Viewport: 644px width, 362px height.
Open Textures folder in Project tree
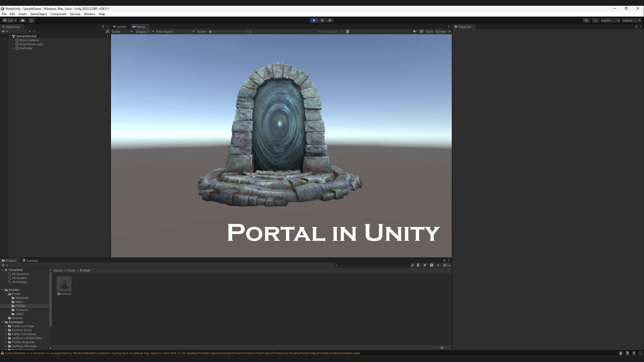pos(22,310)
